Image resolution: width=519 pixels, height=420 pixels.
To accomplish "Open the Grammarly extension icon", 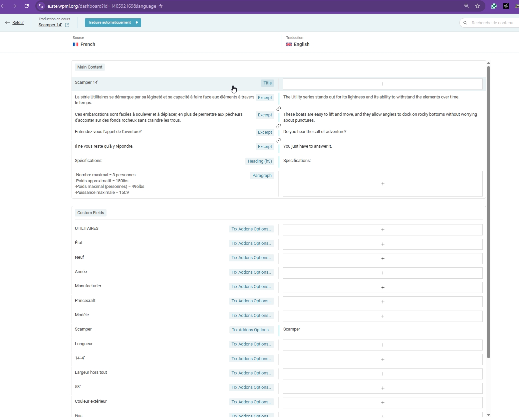I will (494, 6).
